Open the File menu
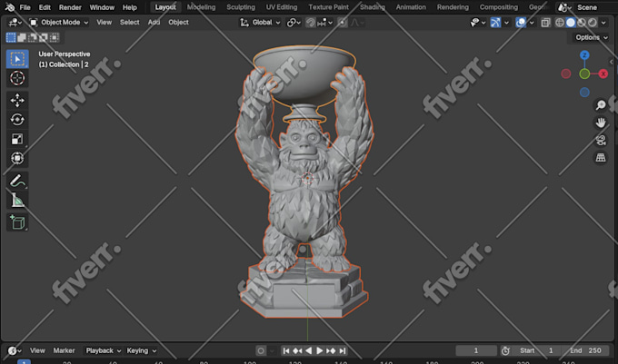The width and height of the screenshot is (618, 364). pos(25,7)
